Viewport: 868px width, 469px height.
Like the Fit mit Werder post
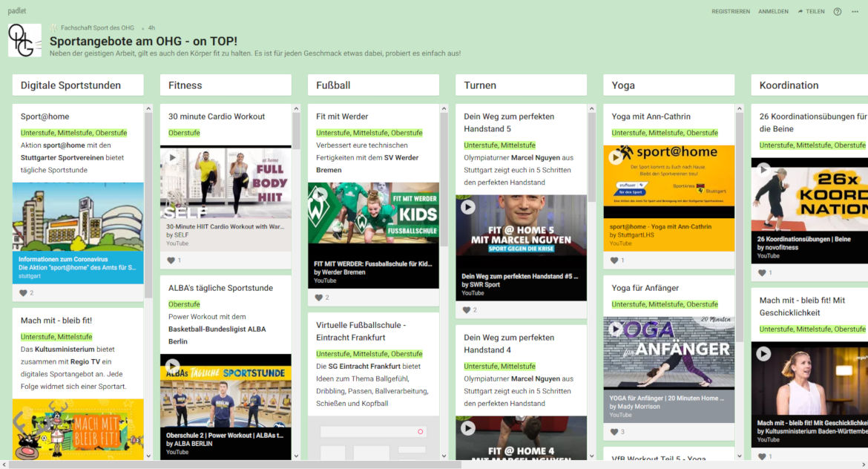tap(319, 298)
